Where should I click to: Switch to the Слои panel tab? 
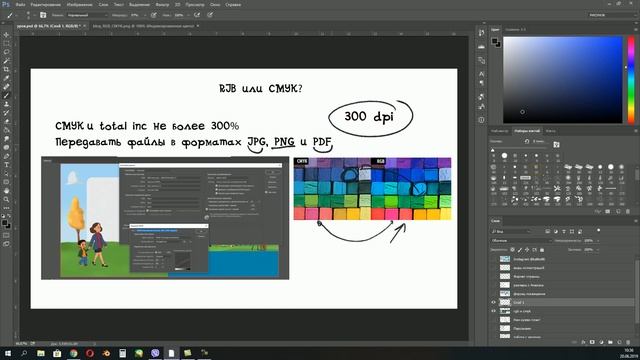495,220
